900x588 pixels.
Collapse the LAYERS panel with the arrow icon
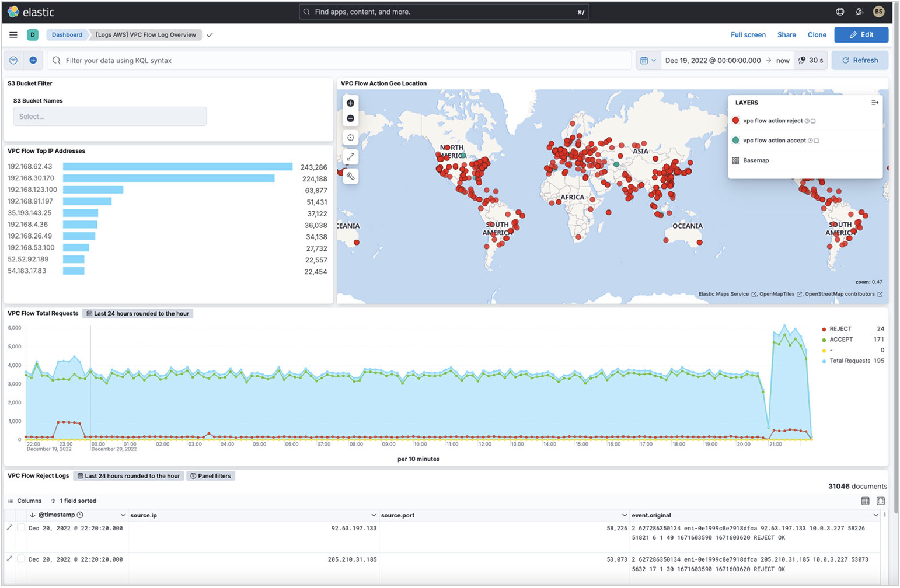(875, 103)
